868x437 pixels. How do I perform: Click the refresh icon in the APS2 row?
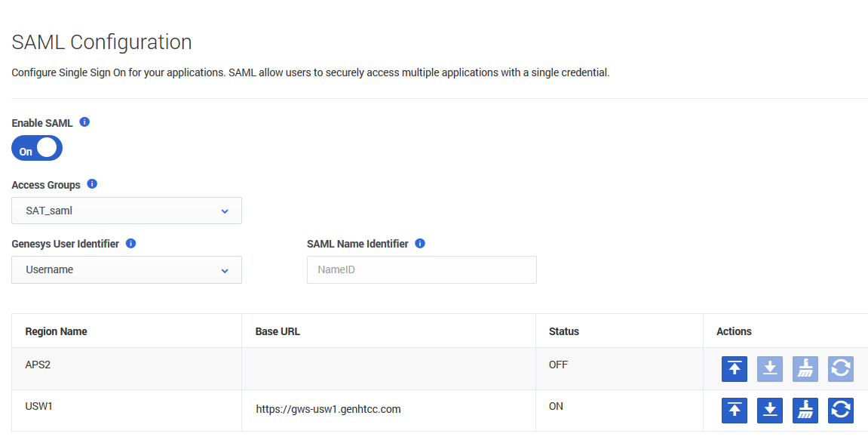[841, 368]
